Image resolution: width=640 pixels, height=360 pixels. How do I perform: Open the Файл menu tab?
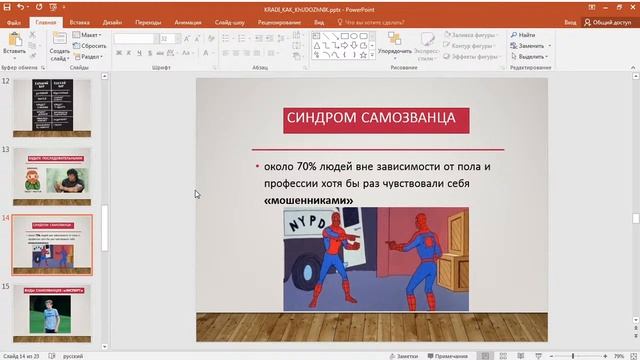[13, 22]
